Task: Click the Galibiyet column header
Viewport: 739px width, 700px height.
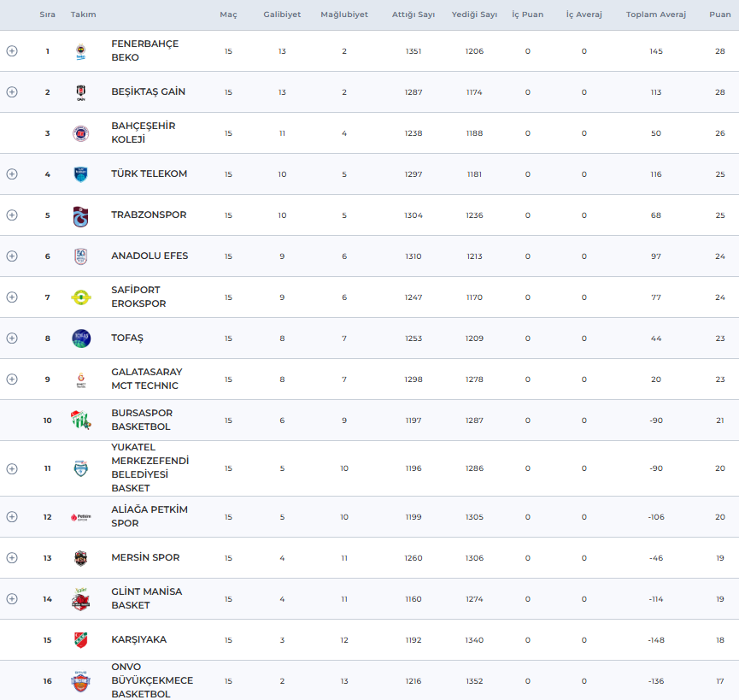Action: (x=282, y=15)
